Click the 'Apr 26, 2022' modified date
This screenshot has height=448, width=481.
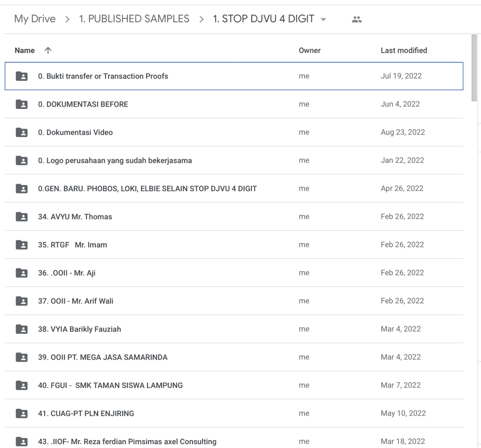402,189
